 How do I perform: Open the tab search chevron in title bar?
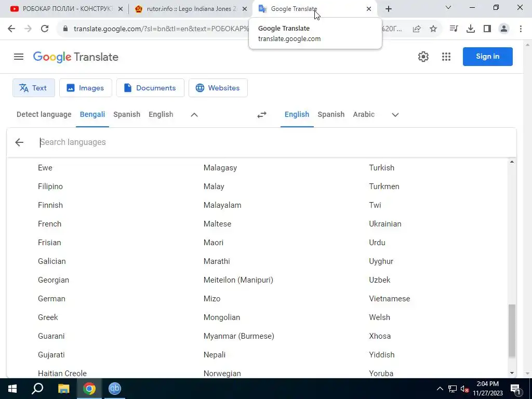[x=448, y=7]
